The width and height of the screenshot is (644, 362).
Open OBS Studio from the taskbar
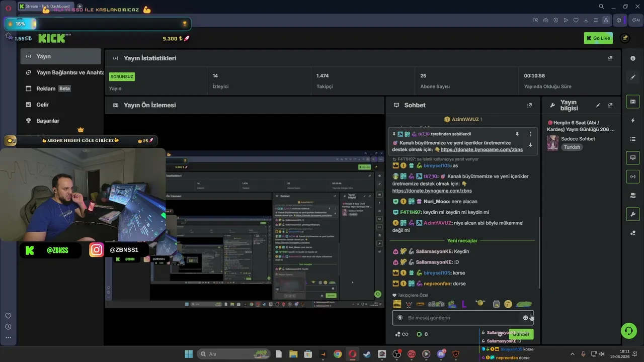pyautogui.click(x=396, y=354)
